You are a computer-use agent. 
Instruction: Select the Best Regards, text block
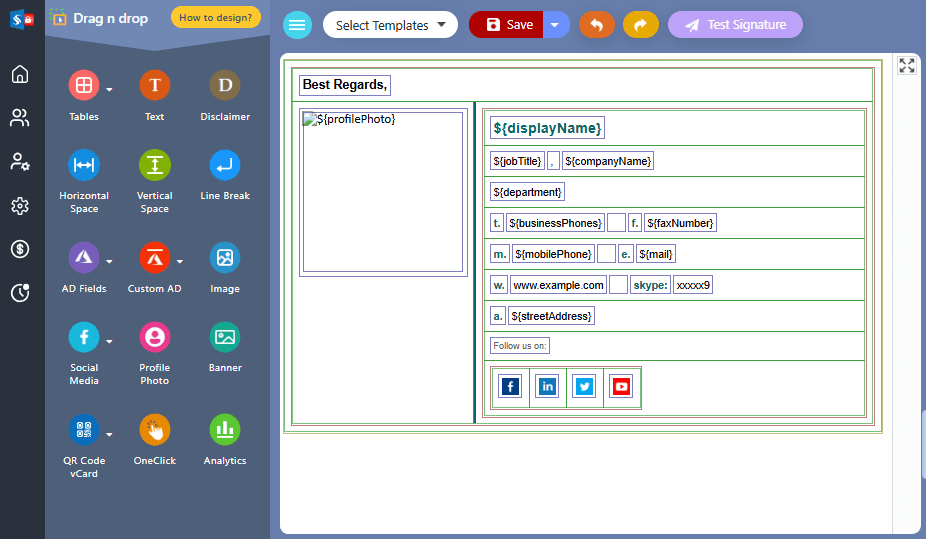click(x=345, y=85)
